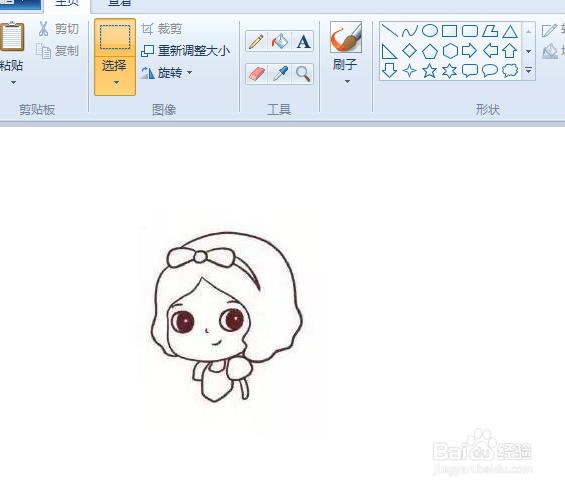Click the shape Outline pencil icon
The width and height of the screenshot is (565, 489).
550,30
